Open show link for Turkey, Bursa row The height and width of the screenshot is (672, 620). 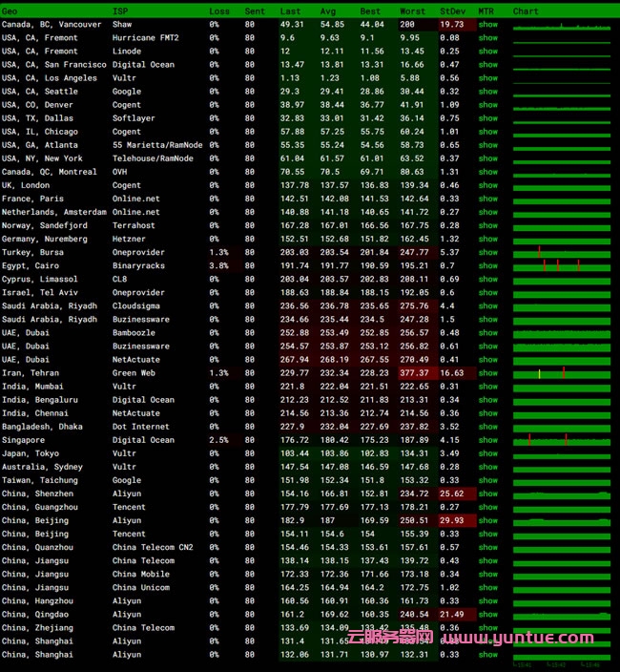coord(487,252)
